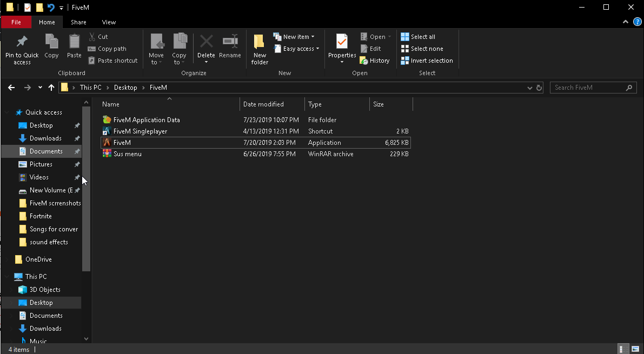Click Select all in the ribbon
Image resolution: width=644 pixels, height=354 pixels.
(418, 37)
